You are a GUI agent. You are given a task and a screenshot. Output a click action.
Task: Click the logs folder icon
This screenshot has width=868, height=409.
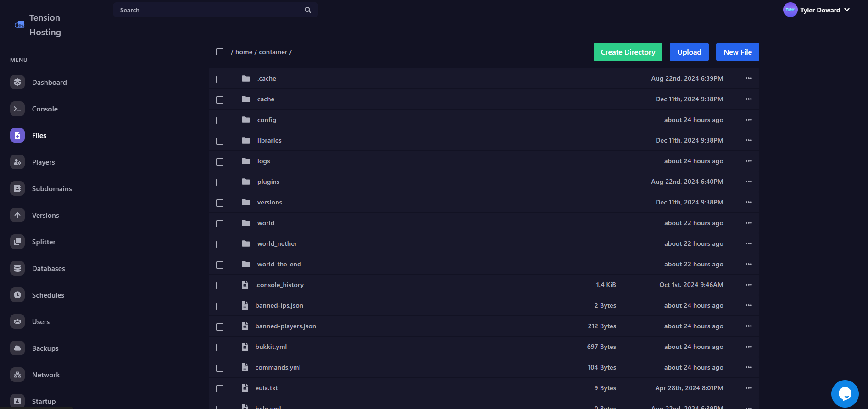pos(246,161)
